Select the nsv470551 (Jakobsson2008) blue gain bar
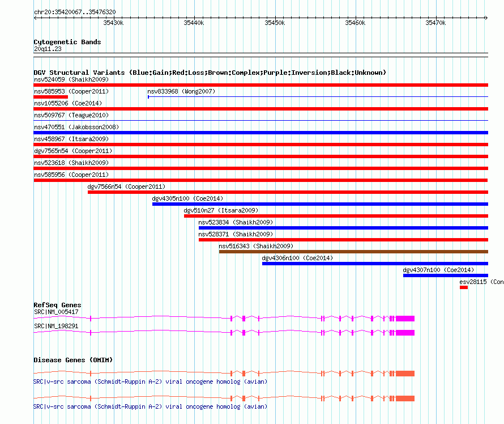Viewport: 504px width, 424px height. (x=260, y=133)
